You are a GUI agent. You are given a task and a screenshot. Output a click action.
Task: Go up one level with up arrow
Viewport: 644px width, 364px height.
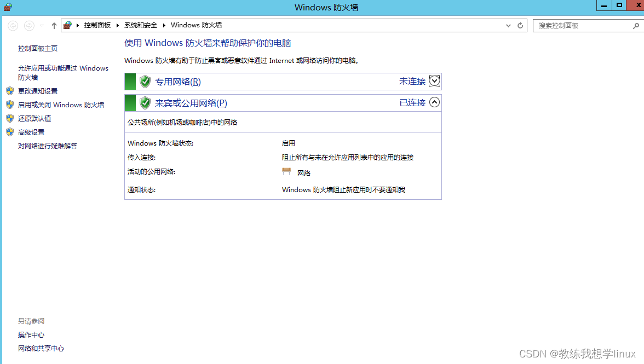coord(54,25)
